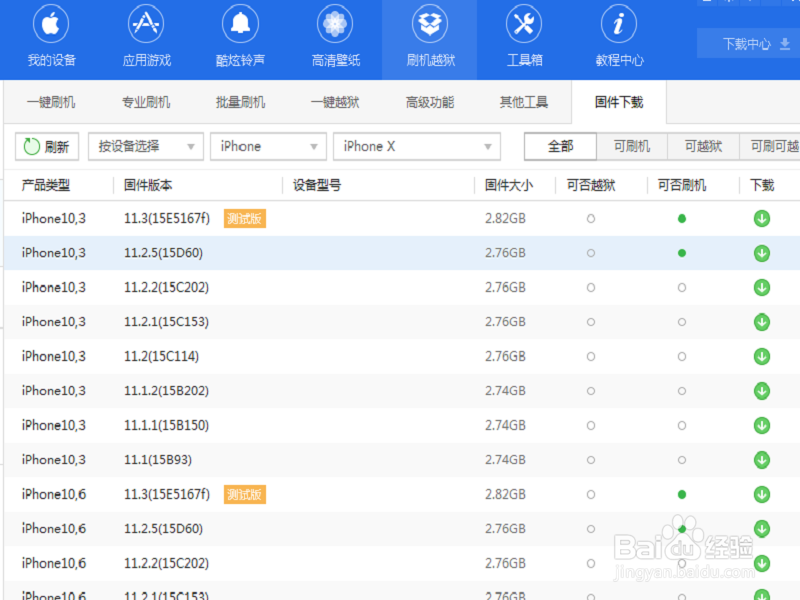Download iPhone10,6 11.3(15E5167f) firmware
Viewport: 800px width, 600px height.
(x=762, y=494)
